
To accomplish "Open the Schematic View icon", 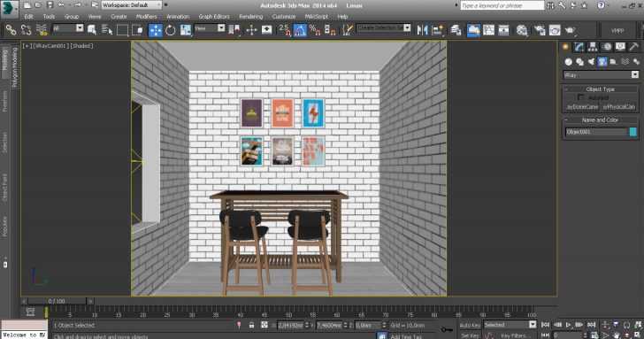I will coord(503,29).
